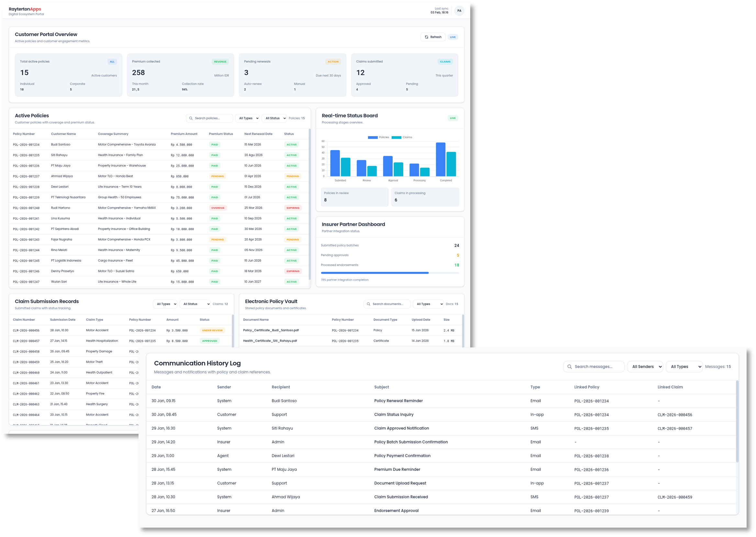756x537 pixels.
Task: Click the UNDER REVIEW status chip for CLM-2026-000456
Action: pyautogui.click(x=212, y=330)
